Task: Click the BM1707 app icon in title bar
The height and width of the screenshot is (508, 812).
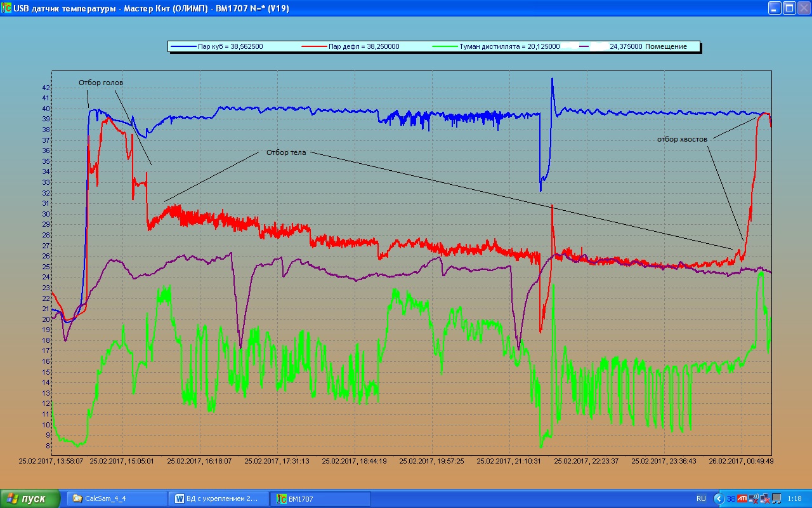Action: tap(6, 8)
